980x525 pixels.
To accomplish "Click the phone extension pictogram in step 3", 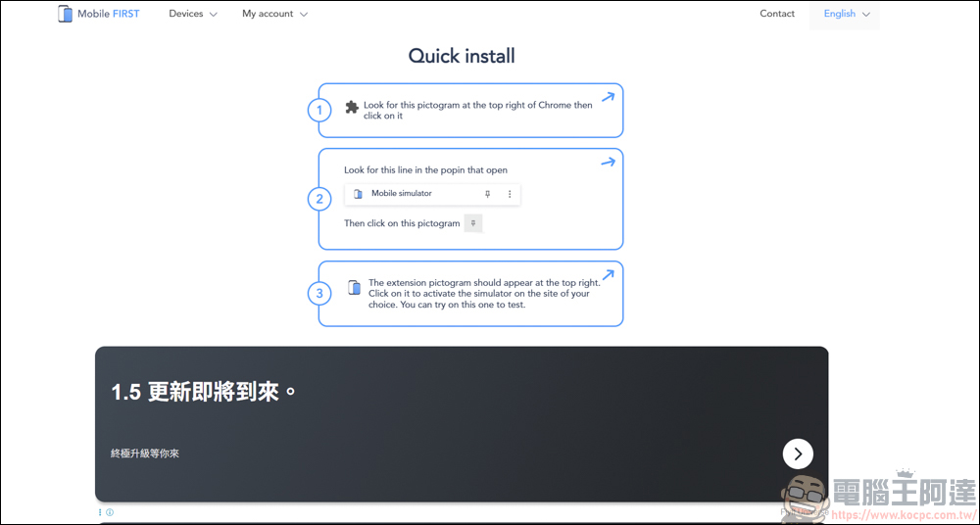I will click(x=355, y=288).
